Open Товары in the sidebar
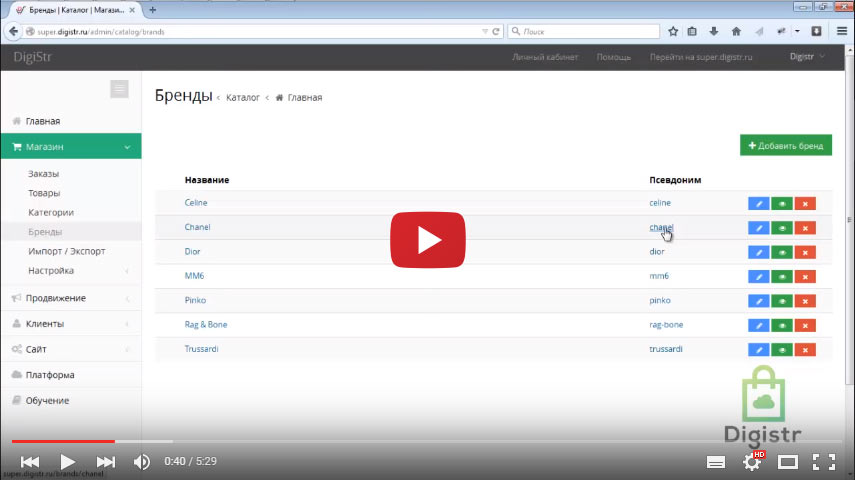Viewport: 855px width, 480px height. tap(44, 193)
